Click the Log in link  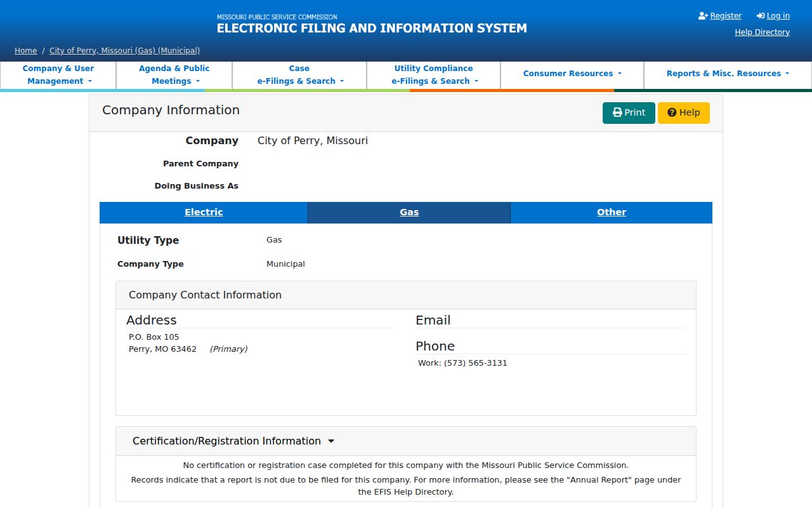[778, 16]
